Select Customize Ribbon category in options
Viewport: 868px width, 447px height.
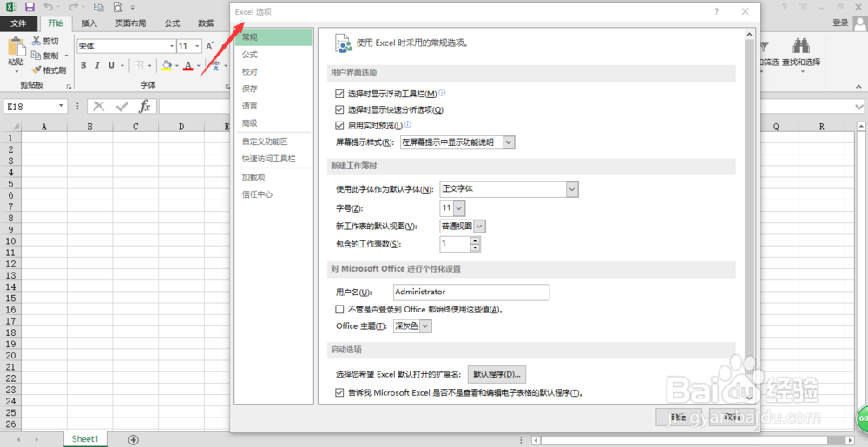(274, 141)
